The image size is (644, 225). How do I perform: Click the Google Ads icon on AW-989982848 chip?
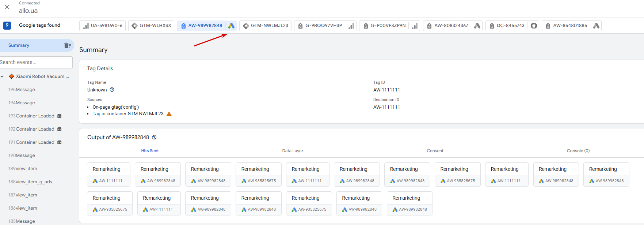(x=231, y=26)
